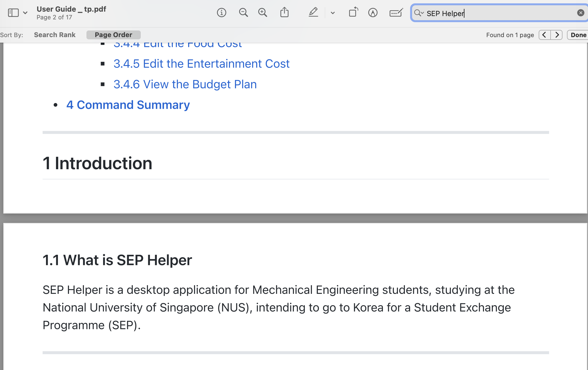Image resolution: width=588 pixels, height=370 pixels.
Task: Open the document info inspector
Action: click(221, 13)
